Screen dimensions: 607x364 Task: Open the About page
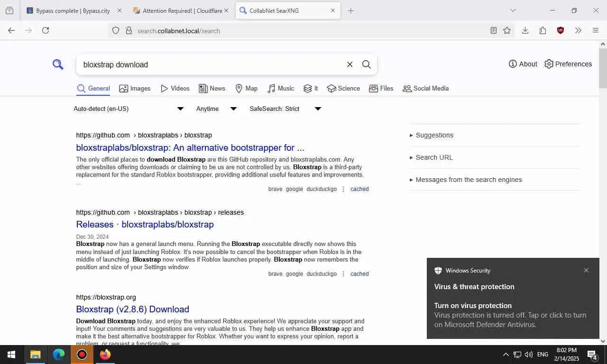(523, 64)
